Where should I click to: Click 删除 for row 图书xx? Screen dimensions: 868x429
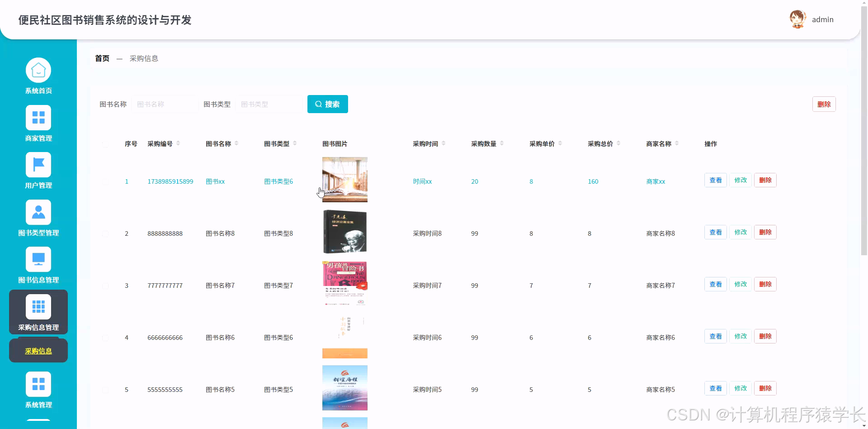(x=765, y=180)
